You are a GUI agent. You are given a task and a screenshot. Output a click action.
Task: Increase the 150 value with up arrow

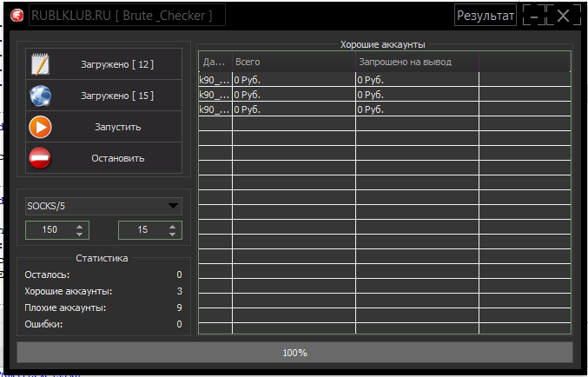coord(80,227)
